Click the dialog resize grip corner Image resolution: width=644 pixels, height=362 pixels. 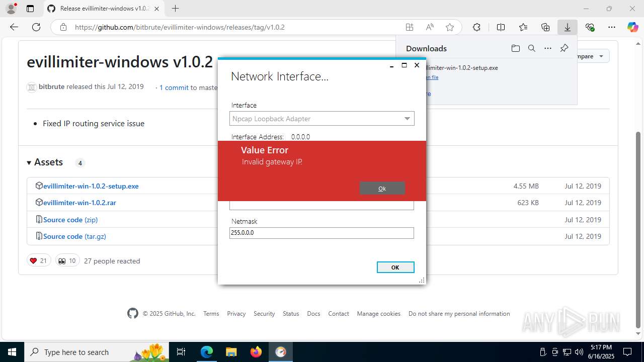pos(422,281)
